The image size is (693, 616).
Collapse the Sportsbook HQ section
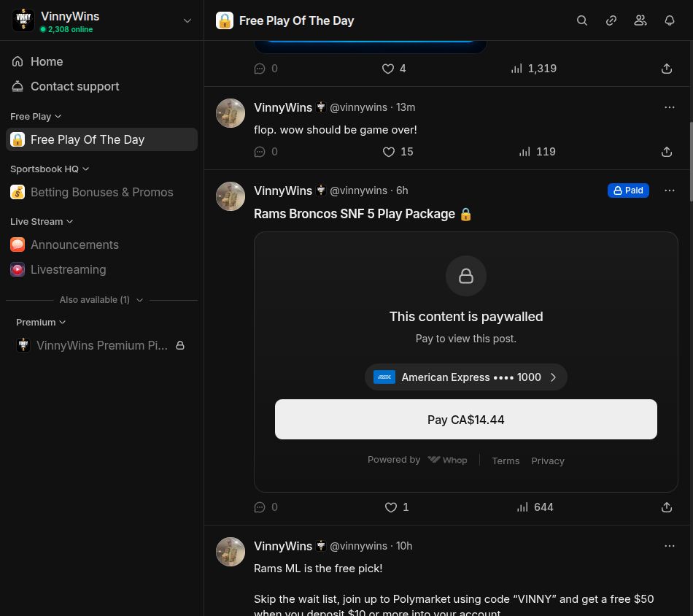click(x=50, y=169)
